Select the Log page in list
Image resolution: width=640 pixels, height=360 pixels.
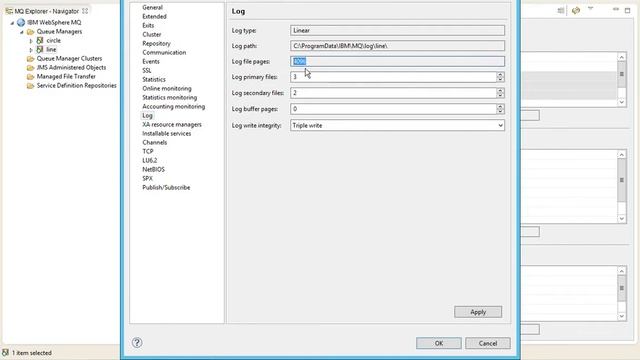tap(147, 116)
